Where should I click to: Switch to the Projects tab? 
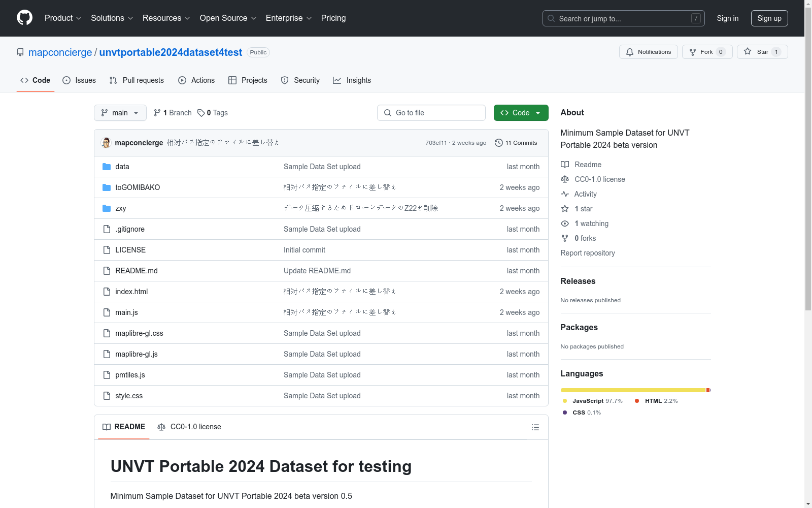pos(248,80)
